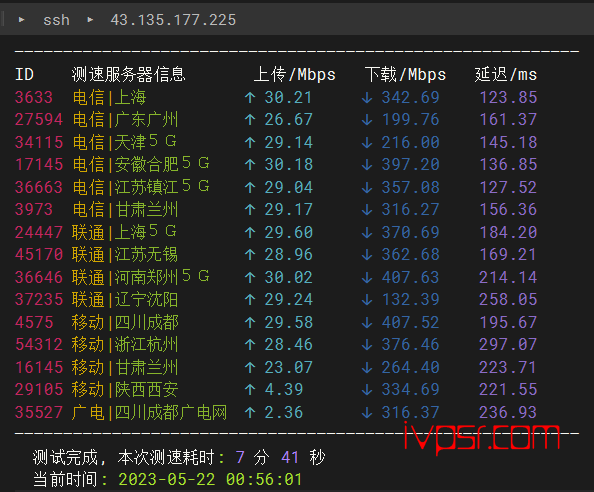594x492 pixels.
Task: Click server name 联通|江苏无锡
Action: pos(125,255)
